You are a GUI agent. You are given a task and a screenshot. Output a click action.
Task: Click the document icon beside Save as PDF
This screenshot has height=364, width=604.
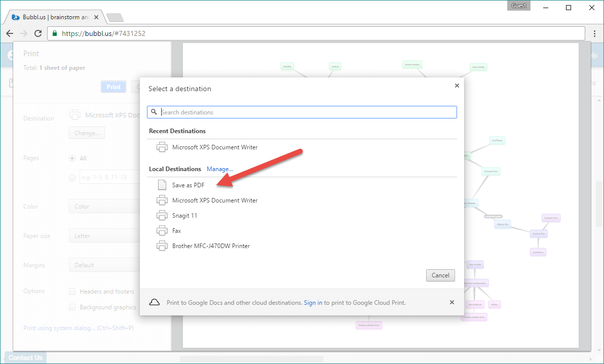click(x=162, y=185)
